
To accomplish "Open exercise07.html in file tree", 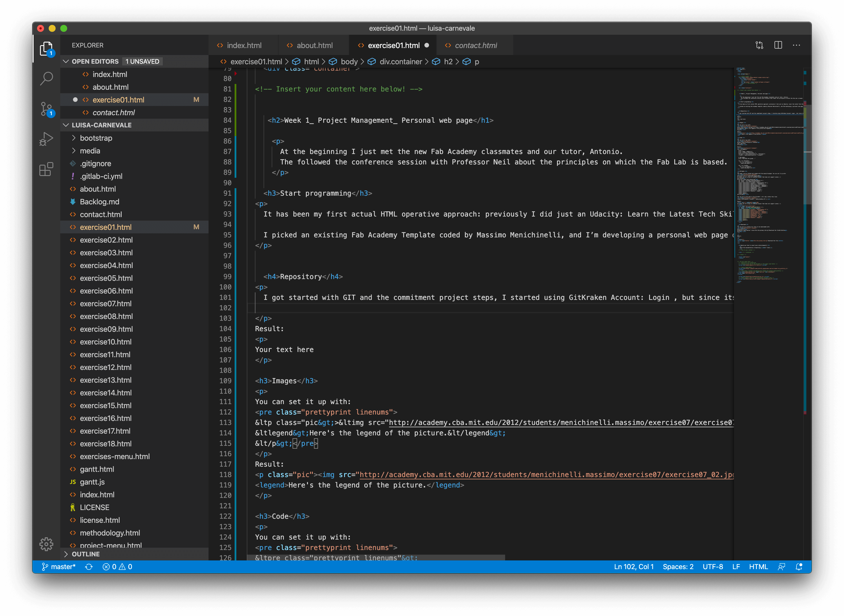I will [134, 304].
